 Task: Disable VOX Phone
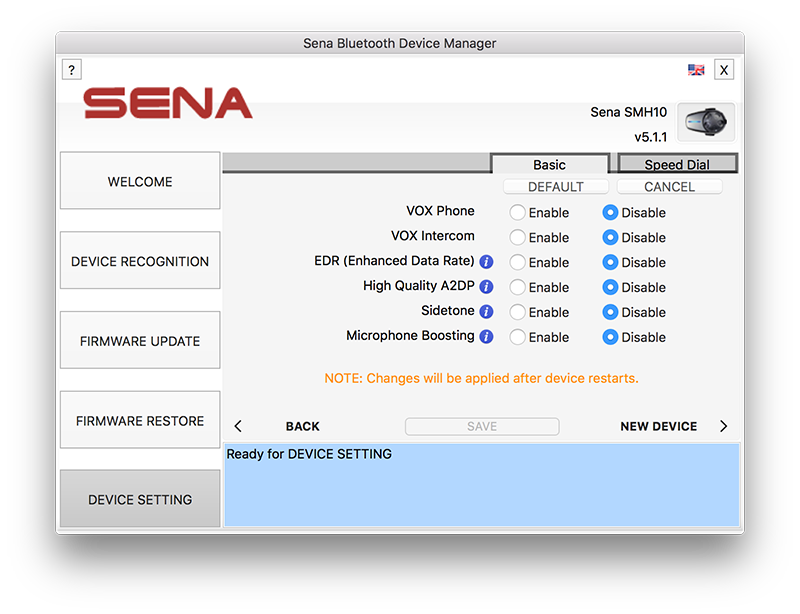coord(610,212)
